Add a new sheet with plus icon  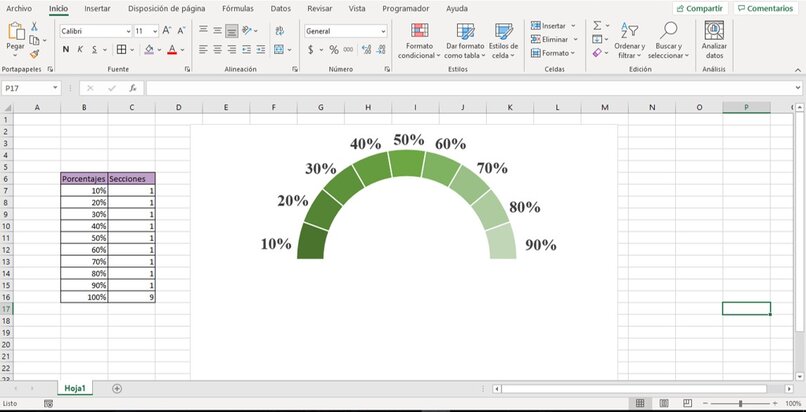(117, 388)
